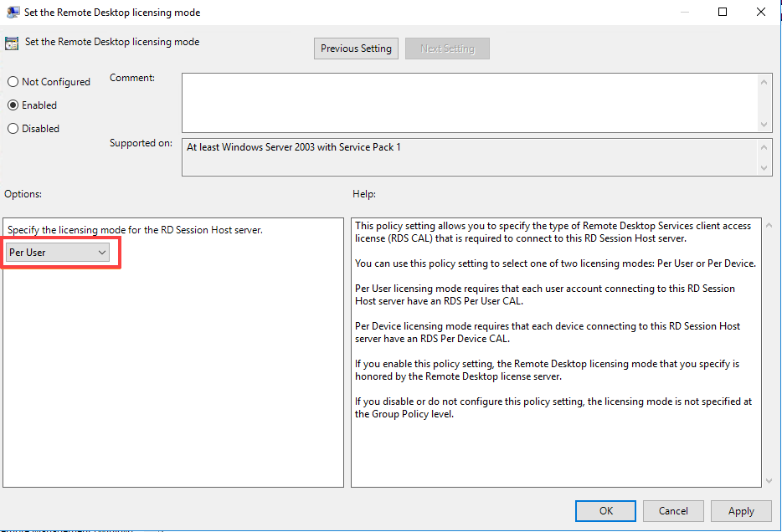The image size is (782, 532).
Task: Click the Help pane scroll down arrow
Action: (769, 481)
